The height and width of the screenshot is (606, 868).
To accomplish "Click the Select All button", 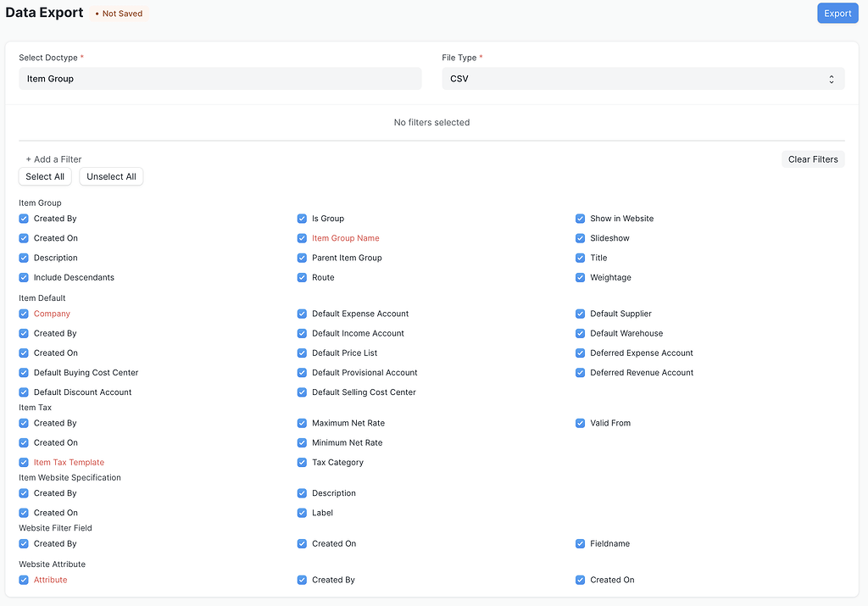I will (x=44, y=176).
